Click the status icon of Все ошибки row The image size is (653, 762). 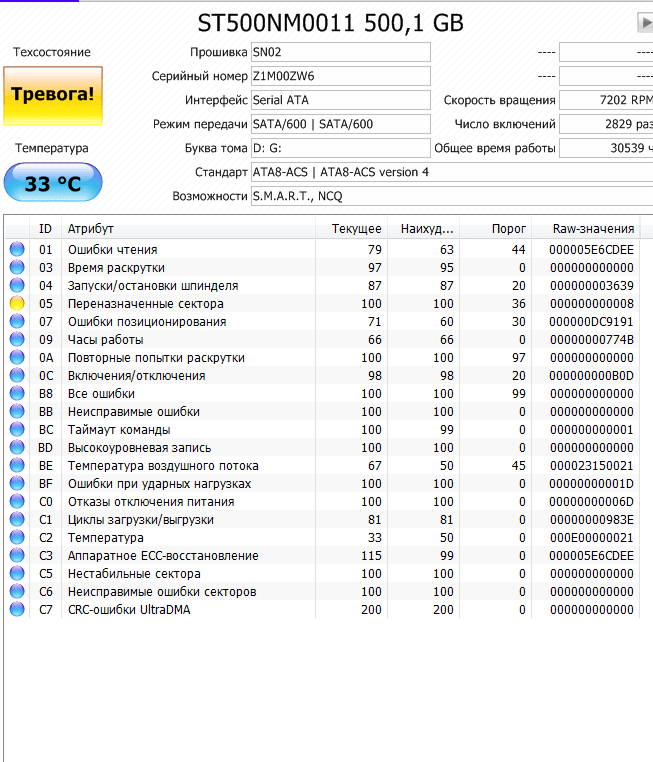pyautogui.click(x=17, y=393)
